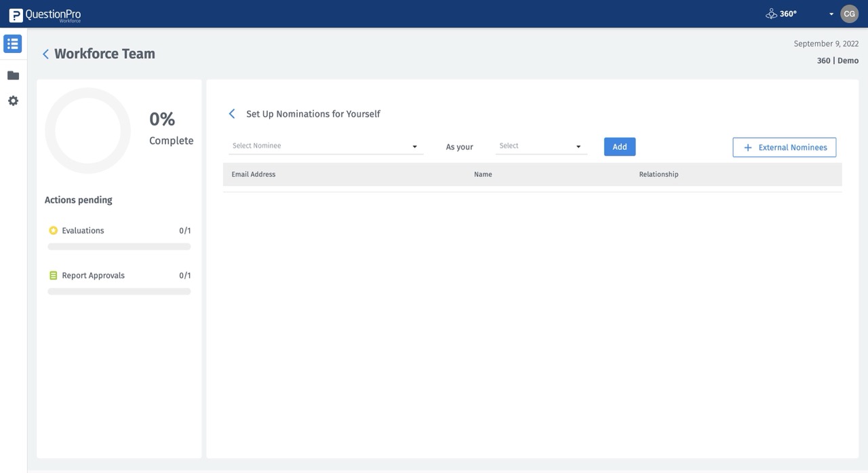This screenshot has height=473, width=868.
Task: Expand the dropdown next to CG avatar
Action: 831,13
